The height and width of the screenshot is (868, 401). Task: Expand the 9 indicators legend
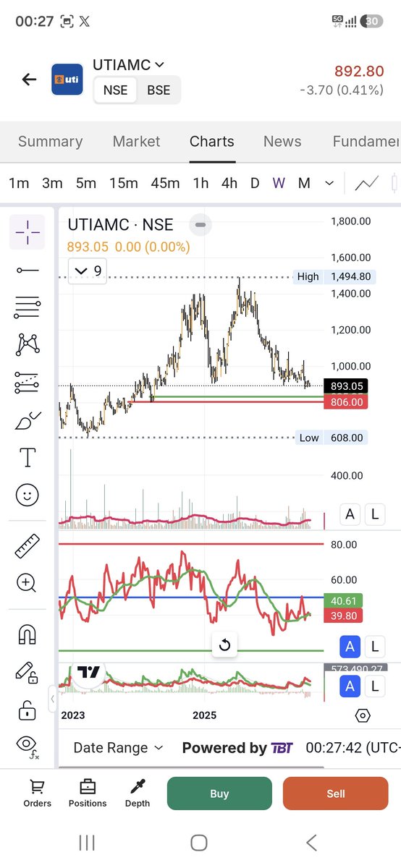point(88,271)
